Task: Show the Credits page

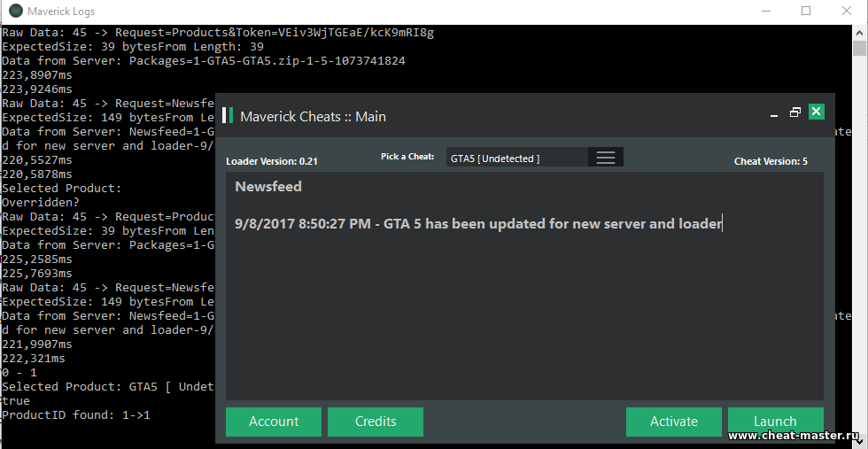Action: 376,422
